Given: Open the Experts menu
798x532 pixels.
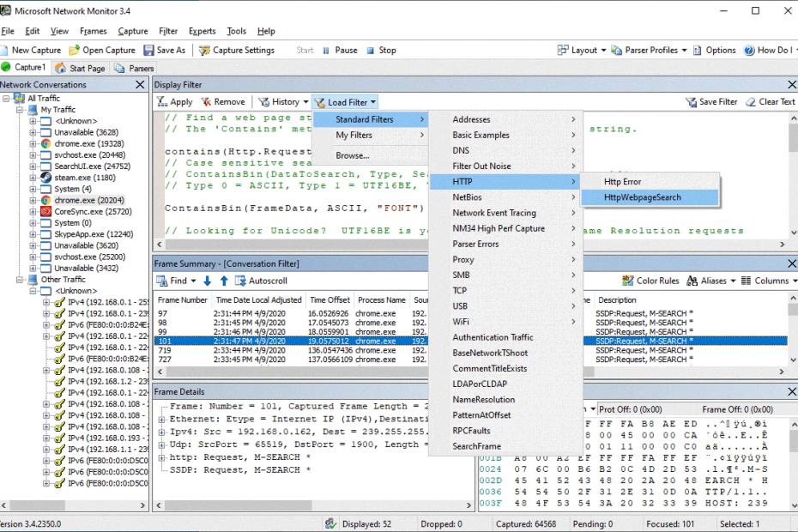Looking at the screenshot, I should click(202, 31).
